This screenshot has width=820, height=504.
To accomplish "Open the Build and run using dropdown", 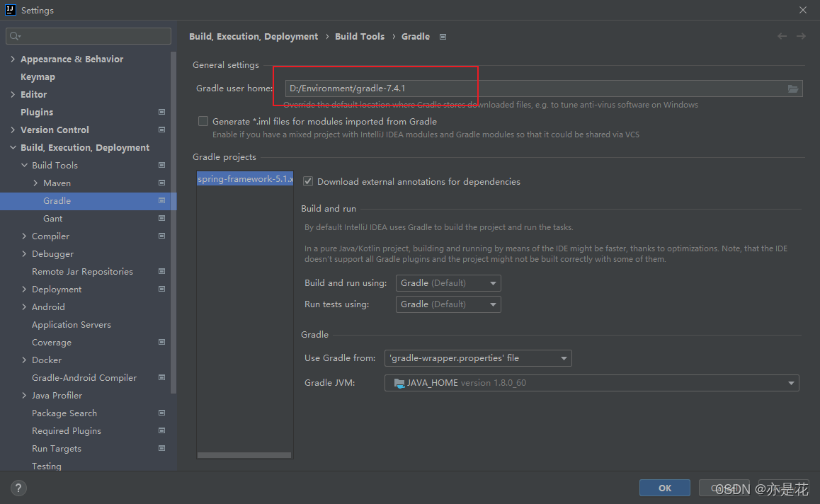I will [x=448, y=283].
